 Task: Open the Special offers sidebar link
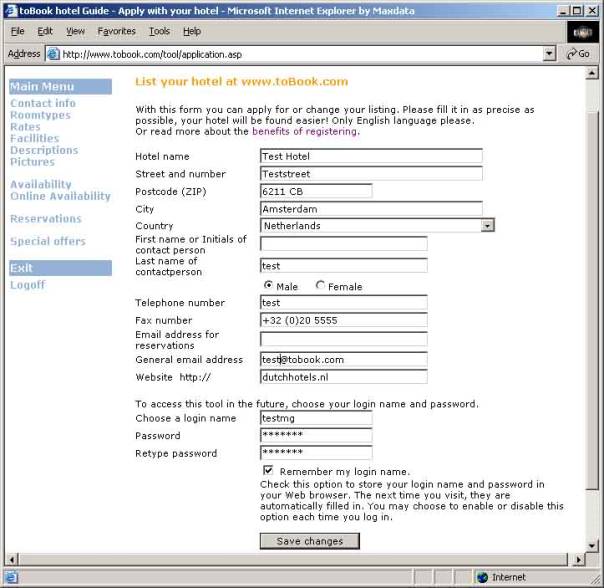coord(48,241)
